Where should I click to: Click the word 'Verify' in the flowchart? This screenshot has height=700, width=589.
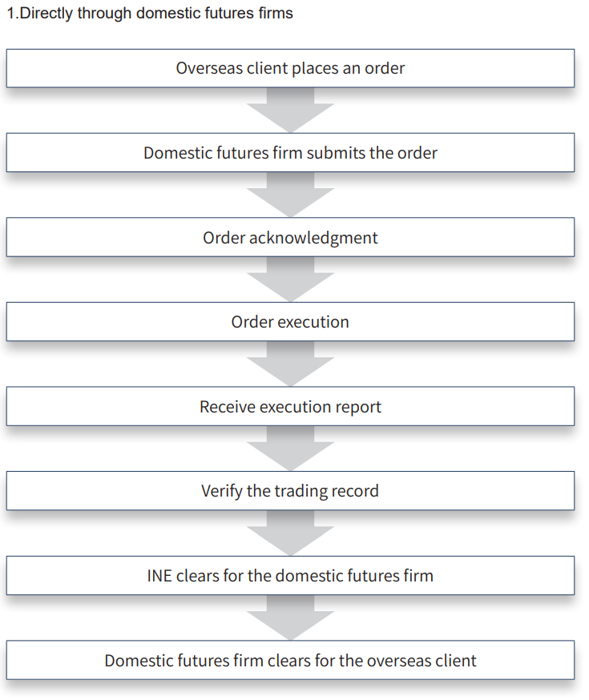click(221, 491)
